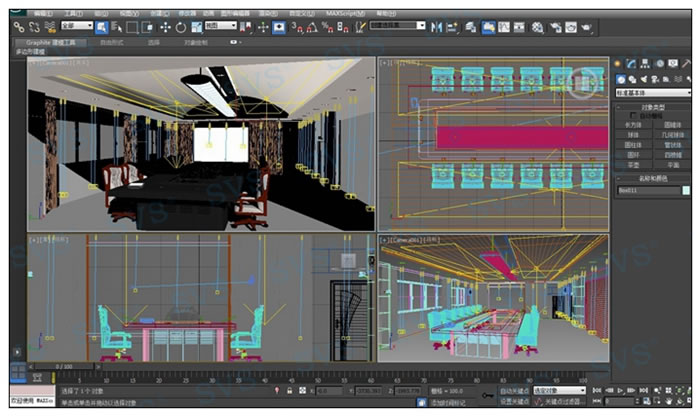The image size is (700, 416).
Task: Select the Lights category icon in Create panel
Action: coord(645,79)
